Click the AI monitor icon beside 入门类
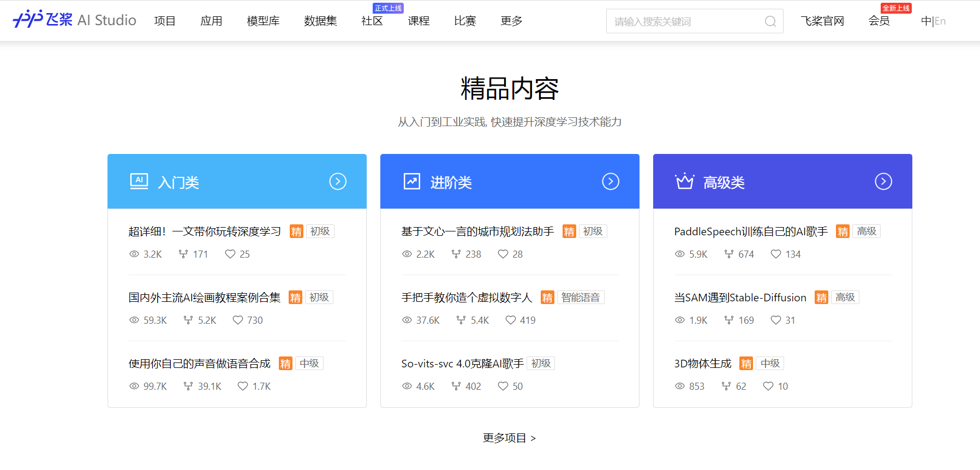This screenshot has height=470, width=980. point(139,181)
